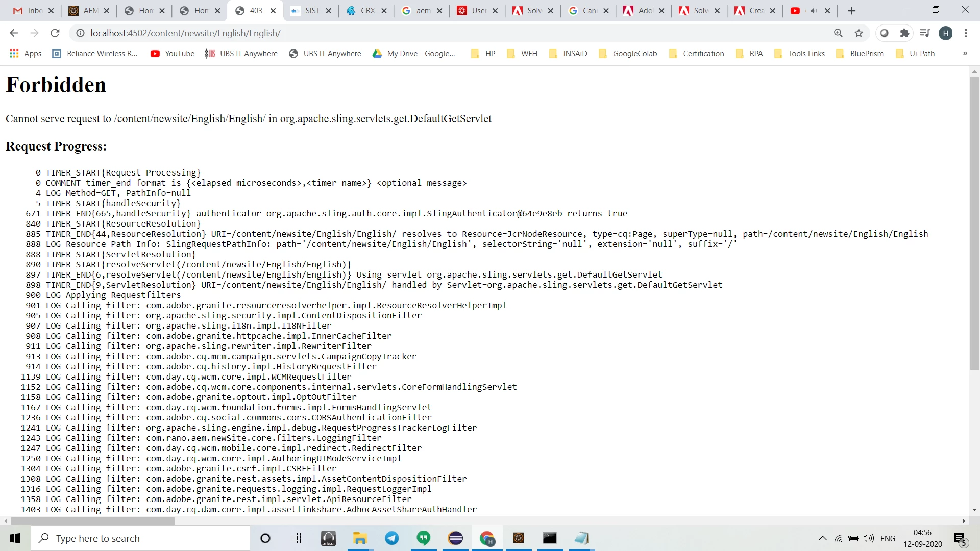Screen dimensions: 980x551
Task: Go back using the browser back arrow
Action: [14, 33]
